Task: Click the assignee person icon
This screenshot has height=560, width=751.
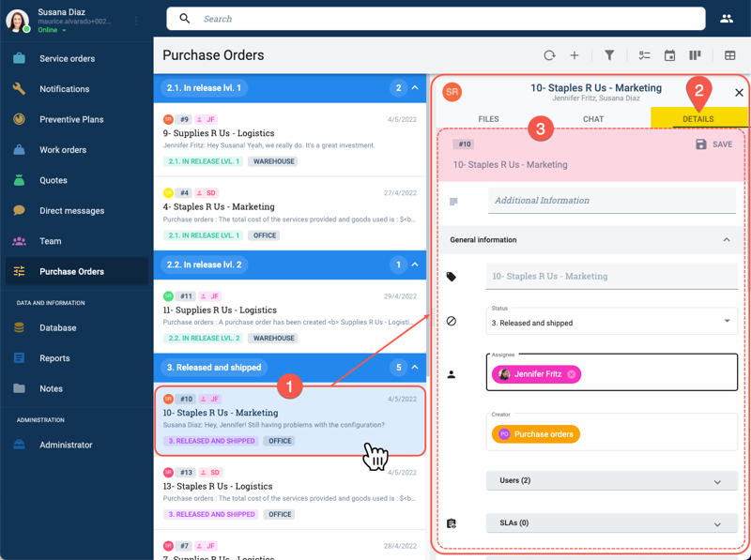Action: pos(452,374)
